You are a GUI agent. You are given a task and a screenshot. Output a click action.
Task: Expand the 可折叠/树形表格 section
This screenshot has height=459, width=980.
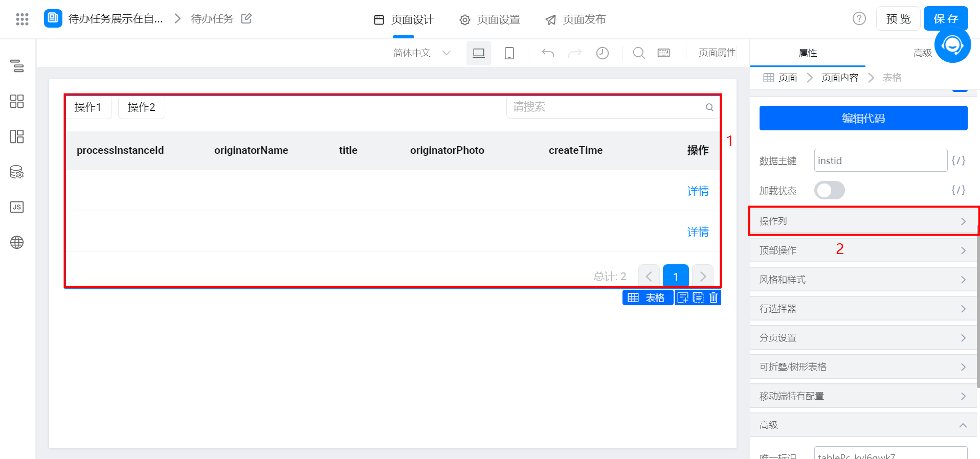(863, 367)
